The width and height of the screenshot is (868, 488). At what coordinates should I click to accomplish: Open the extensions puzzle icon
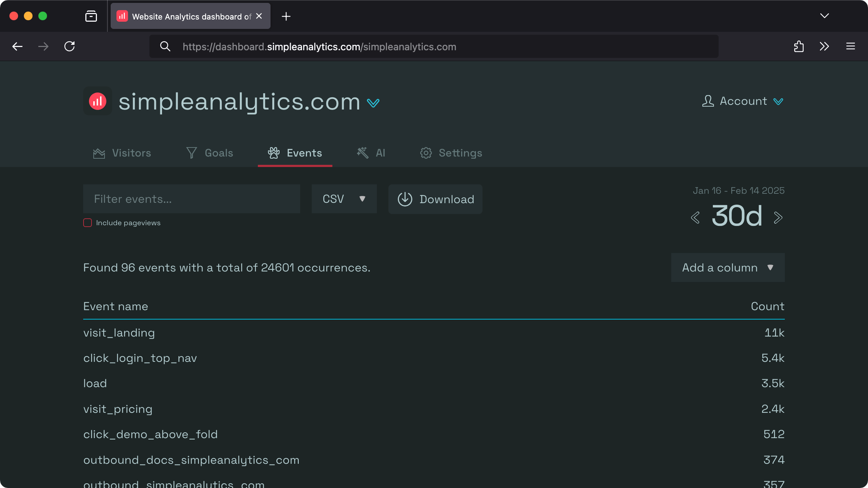point(799,46)
